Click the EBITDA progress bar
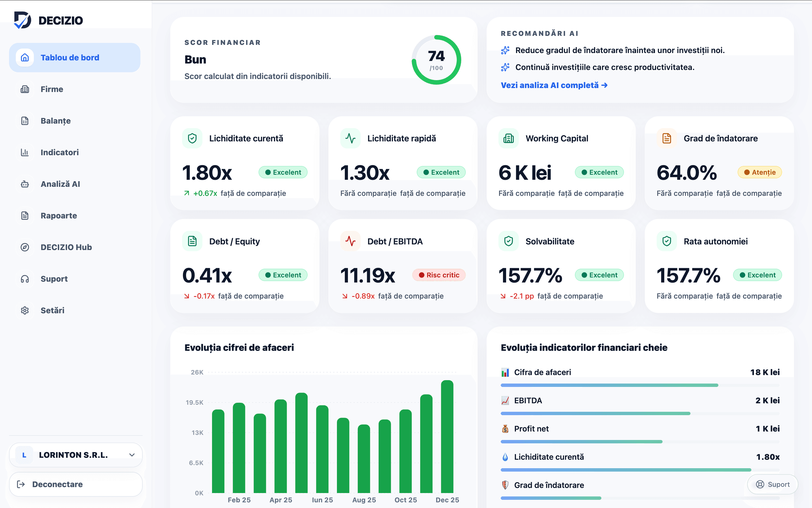This screenshot has width=812, height=508. 640,413
